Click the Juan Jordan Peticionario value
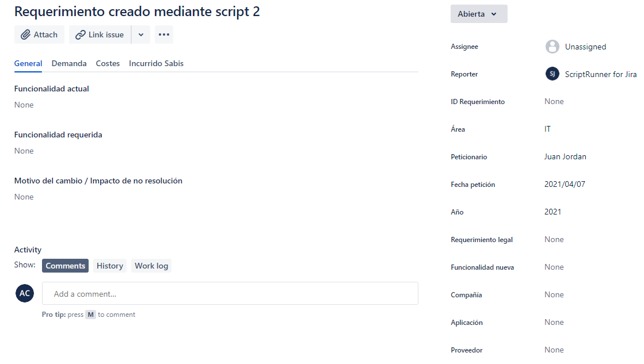 [x=565, y=157]
